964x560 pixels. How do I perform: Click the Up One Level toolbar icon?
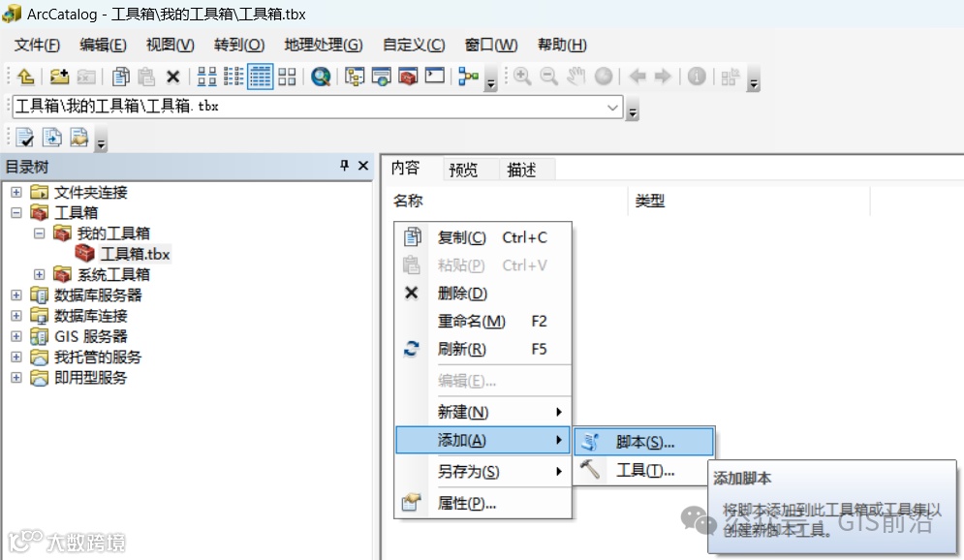26,77
